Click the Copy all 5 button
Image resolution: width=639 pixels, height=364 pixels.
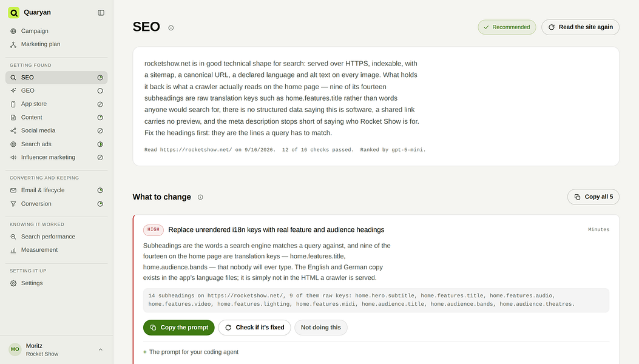click(x=593, y=197)
